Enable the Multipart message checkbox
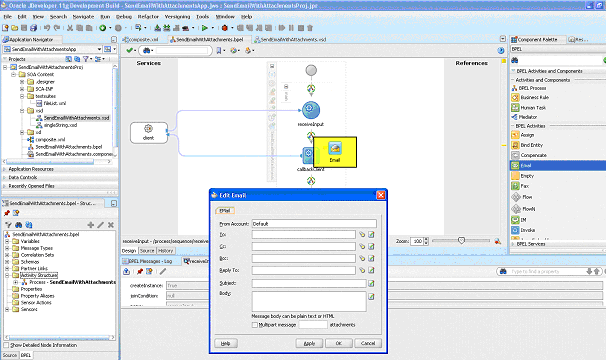This screenshot has height=360, width=606. (x=255, y=325)
